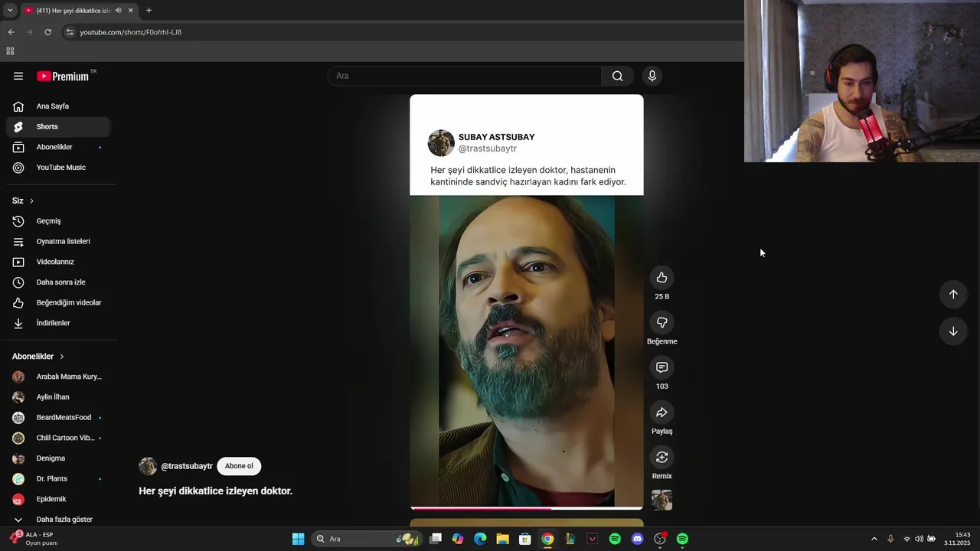Open BeardMeatsFood channel
The width and height of the screenshot is (980, 551).
click(x=57, y=417)
